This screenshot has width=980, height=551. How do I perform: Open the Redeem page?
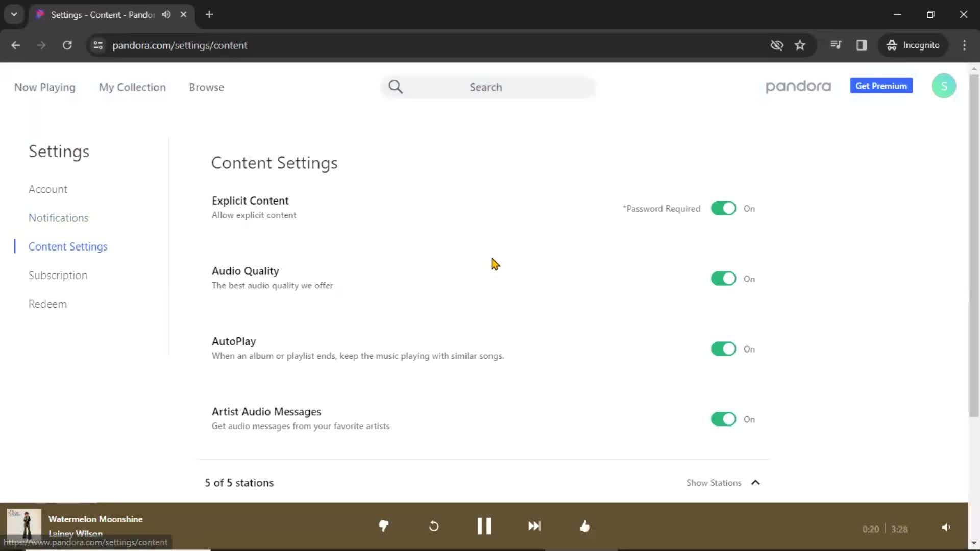[x=47, y=304]
